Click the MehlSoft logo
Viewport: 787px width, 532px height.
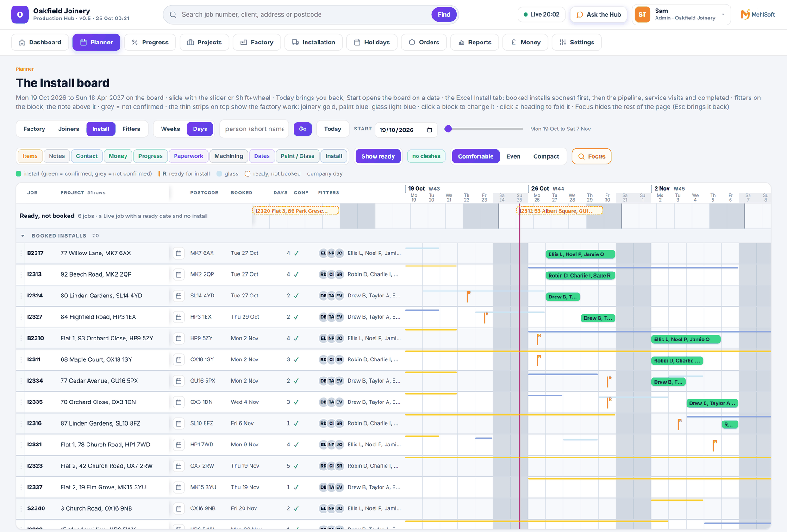757,15
